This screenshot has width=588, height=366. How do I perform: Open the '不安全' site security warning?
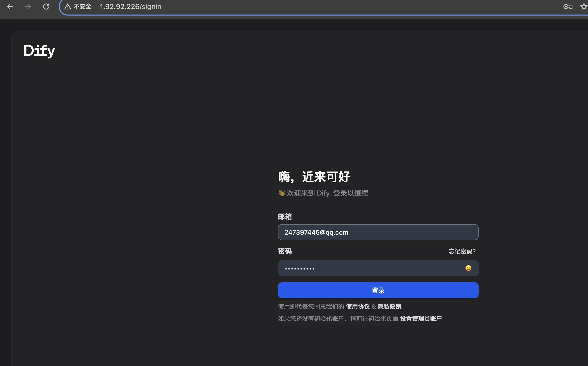point(78,7)
